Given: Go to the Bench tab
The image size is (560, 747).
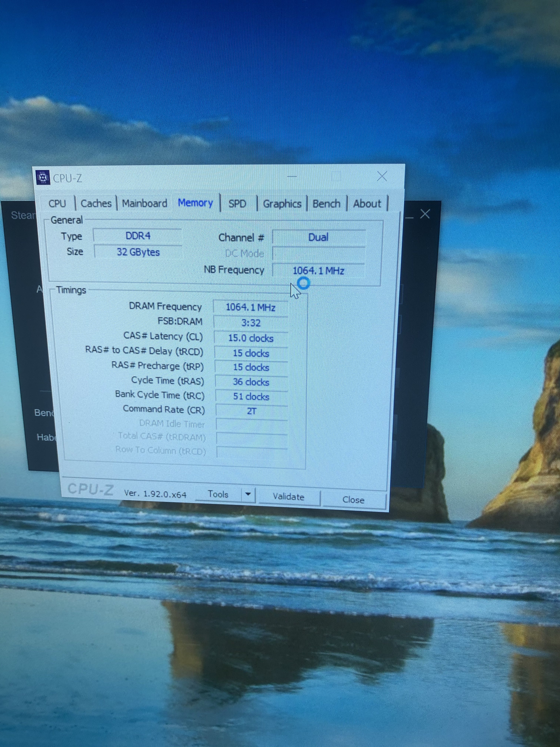Looking at the screenshot, I should point(326,204).
